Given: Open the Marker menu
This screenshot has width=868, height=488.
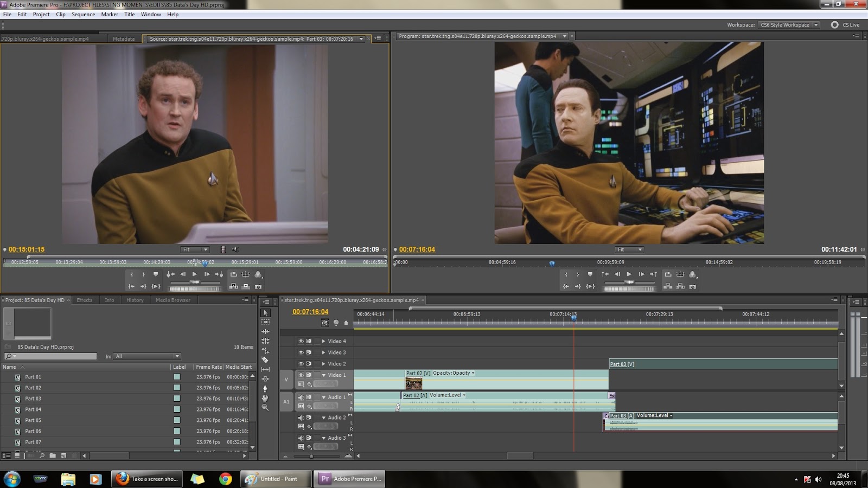Looking at the screenshot, I should [110, 15].
